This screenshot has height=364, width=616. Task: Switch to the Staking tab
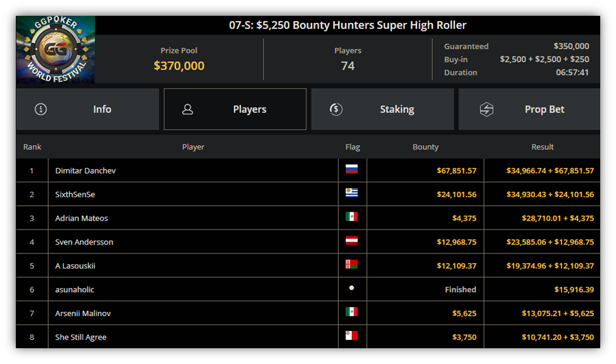click(383, 109)
